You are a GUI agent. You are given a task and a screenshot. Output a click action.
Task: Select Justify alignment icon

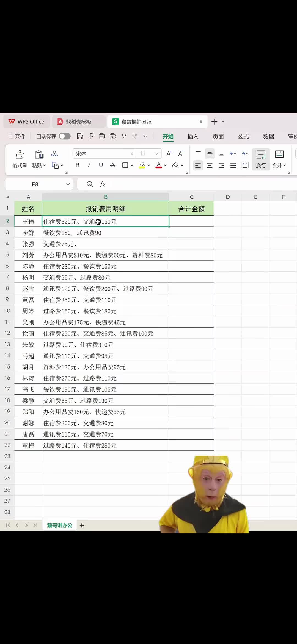pyautogui.click(x=233, y=165)
